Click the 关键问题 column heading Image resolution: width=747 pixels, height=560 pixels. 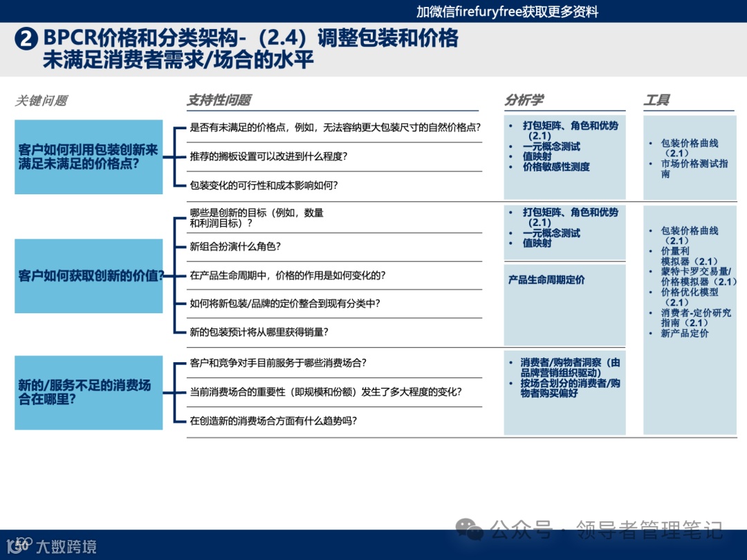click(x=41, y=100)
